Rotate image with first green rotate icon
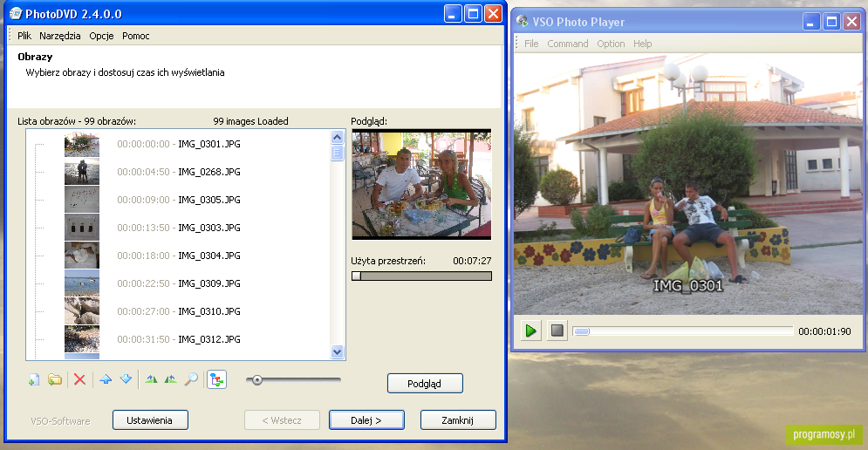The width and height of the screenshot is (868, 450). coord(151,379)
